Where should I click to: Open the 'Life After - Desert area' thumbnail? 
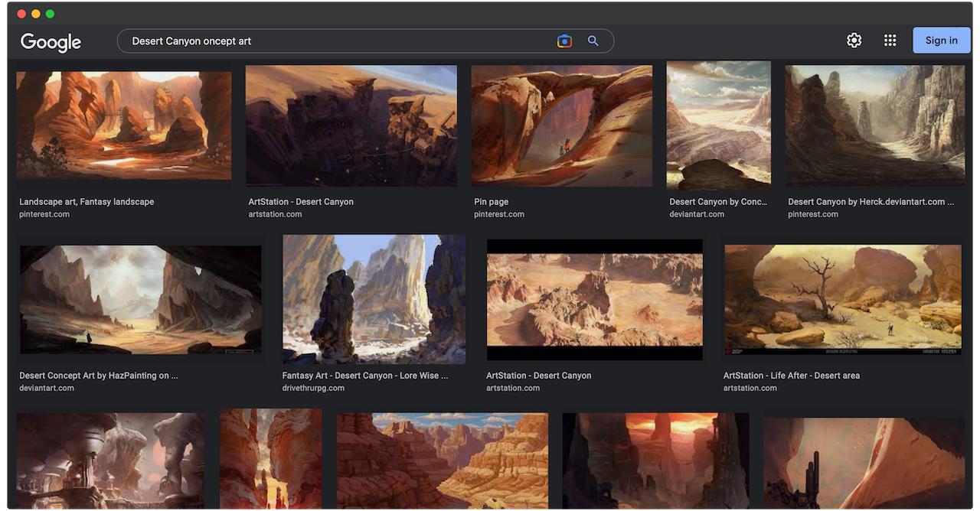[x=843, y=299]
